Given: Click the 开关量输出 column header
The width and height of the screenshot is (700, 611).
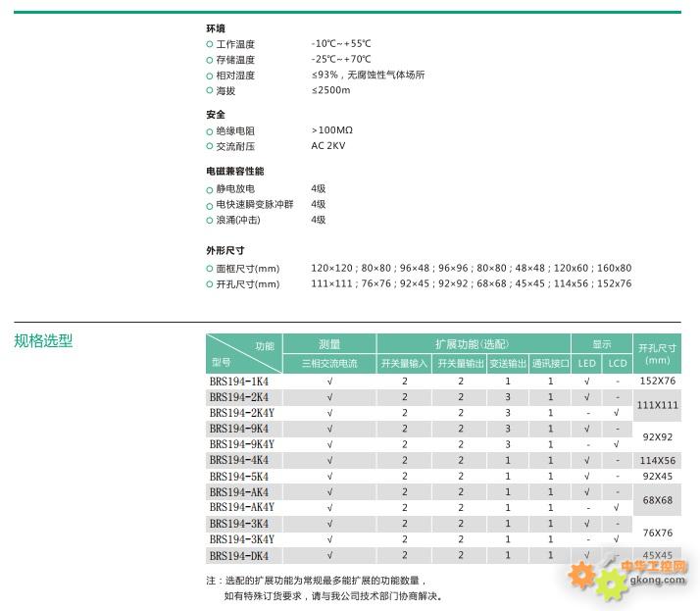Looking at the screenshot, I should (x=460, y=364).
